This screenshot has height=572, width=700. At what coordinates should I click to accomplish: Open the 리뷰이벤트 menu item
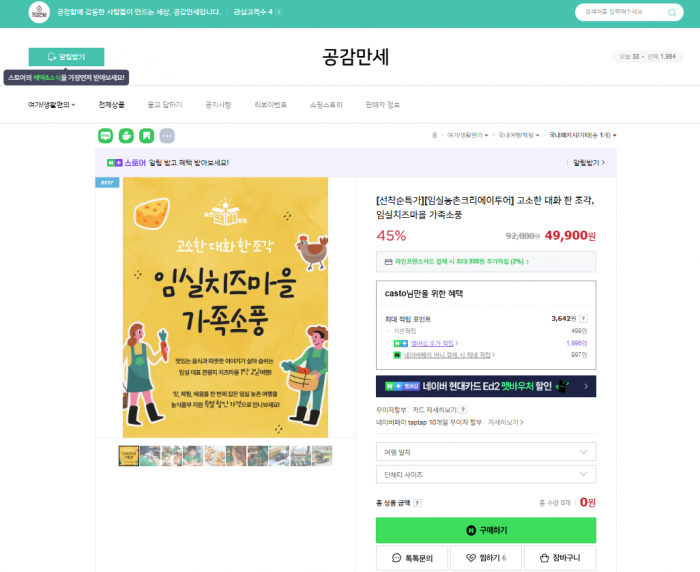click(270, 104)
